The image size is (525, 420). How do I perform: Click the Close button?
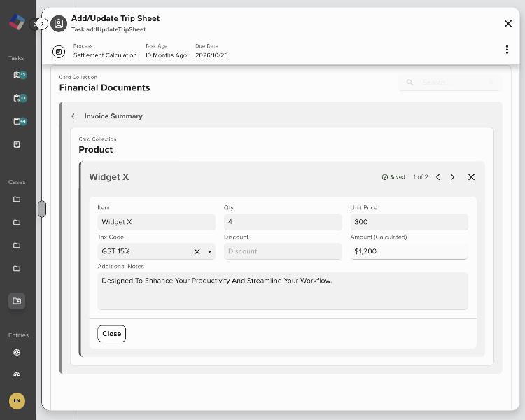112,334
